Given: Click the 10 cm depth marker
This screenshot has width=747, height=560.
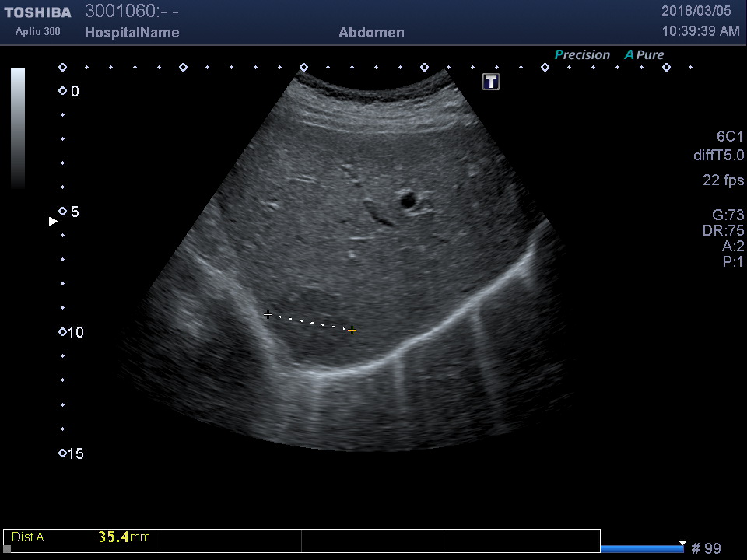Looking at the screenshot, I should coord(63,332).
